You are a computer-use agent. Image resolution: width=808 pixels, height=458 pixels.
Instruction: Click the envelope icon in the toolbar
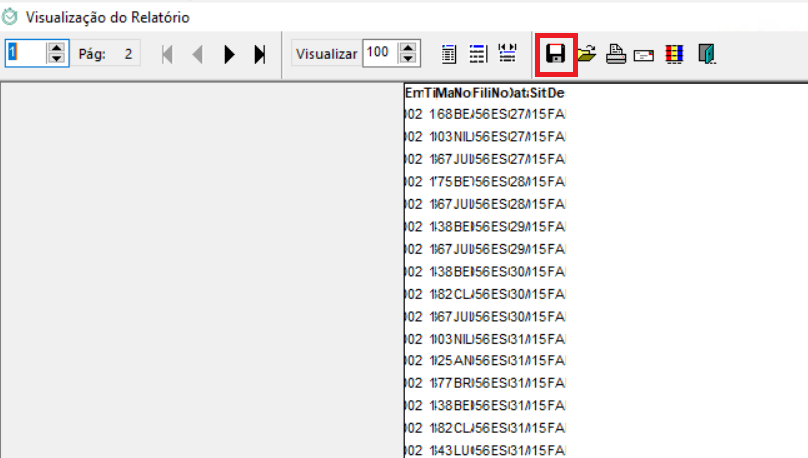[x=643, y=55]
